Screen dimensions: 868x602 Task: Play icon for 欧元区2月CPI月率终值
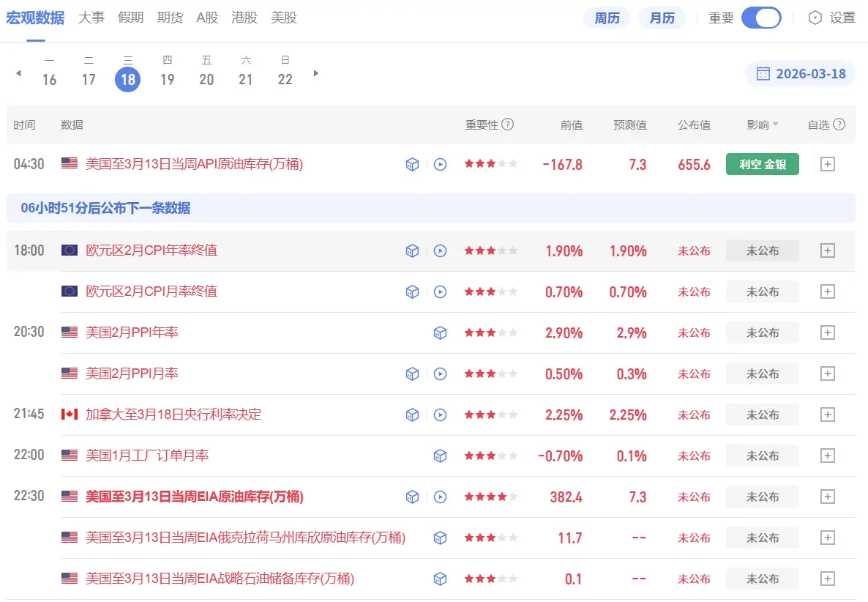click(x=440, y=292)
